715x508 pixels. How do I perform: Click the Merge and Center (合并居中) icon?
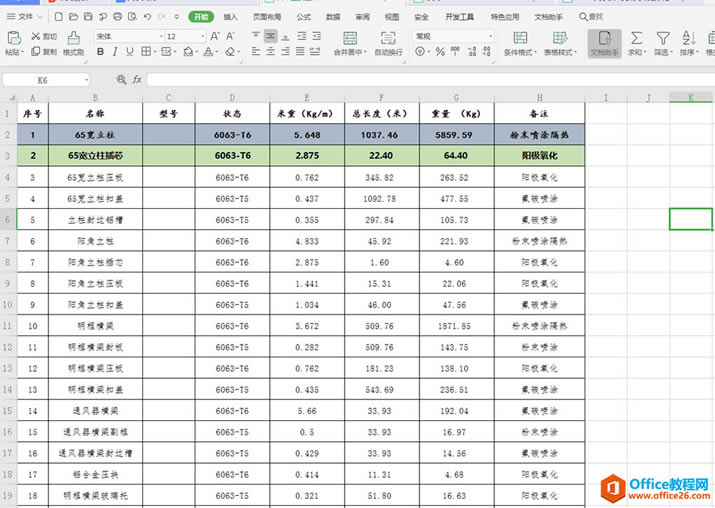tap(349, 37)
